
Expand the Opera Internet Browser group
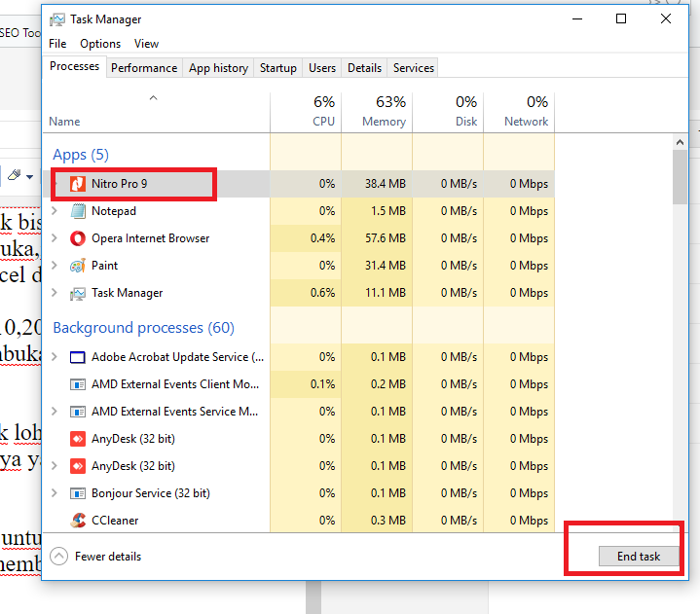point(55,237)
